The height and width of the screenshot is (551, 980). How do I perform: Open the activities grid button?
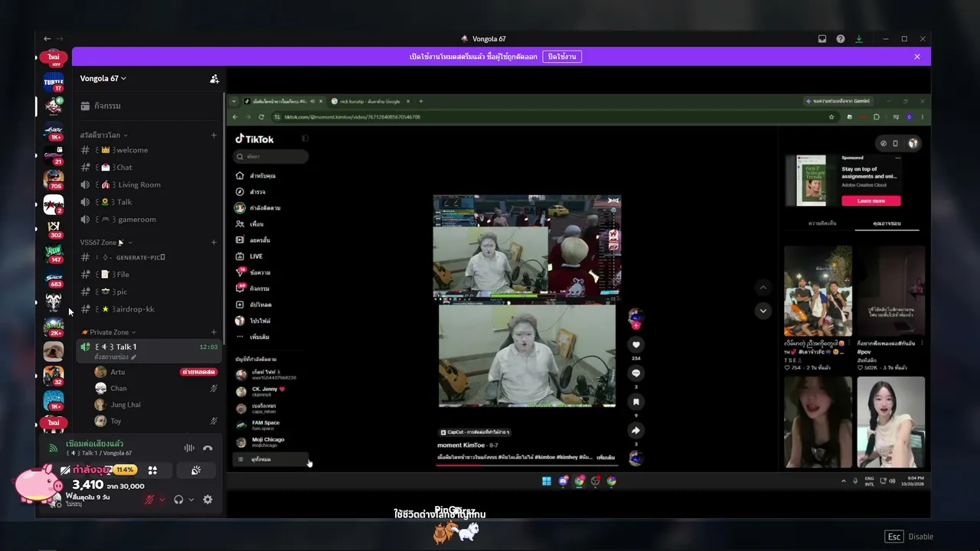pos(152,470)
